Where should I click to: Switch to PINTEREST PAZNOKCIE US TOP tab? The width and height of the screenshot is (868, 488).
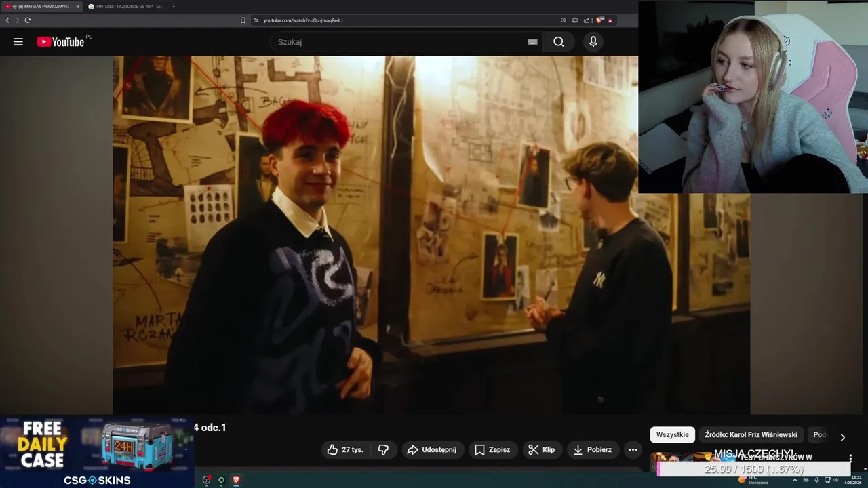(126, 7)
